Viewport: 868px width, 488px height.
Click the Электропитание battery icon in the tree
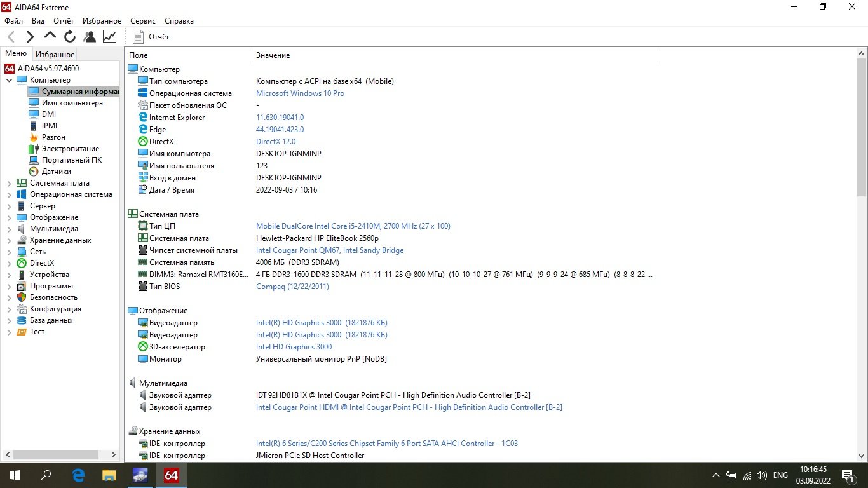(34, 149)
